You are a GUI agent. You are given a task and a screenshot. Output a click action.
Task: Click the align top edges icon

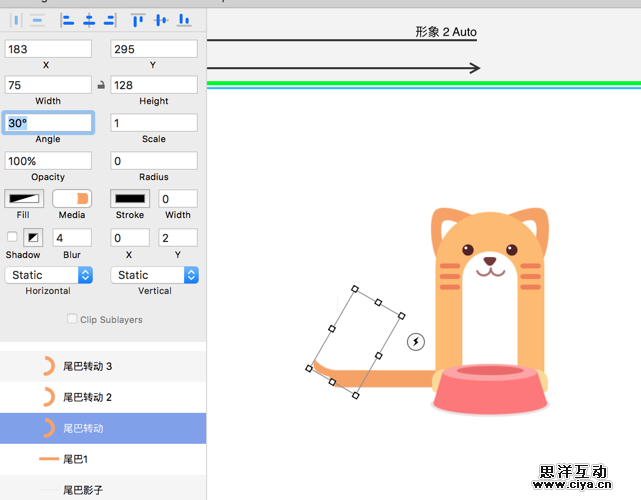pos(138,19)
